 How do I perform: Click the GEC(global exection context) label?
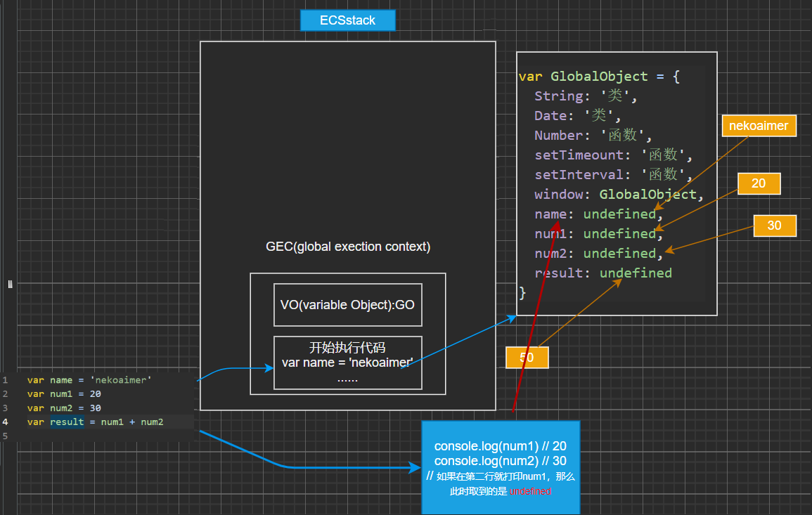click(347, 247)
